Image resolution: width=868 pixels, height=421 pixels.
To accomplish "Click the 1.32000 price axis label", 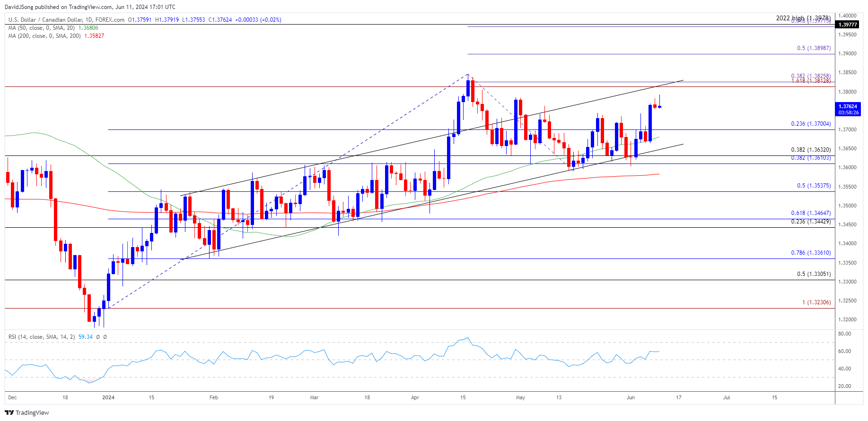I will pos(847,320).
